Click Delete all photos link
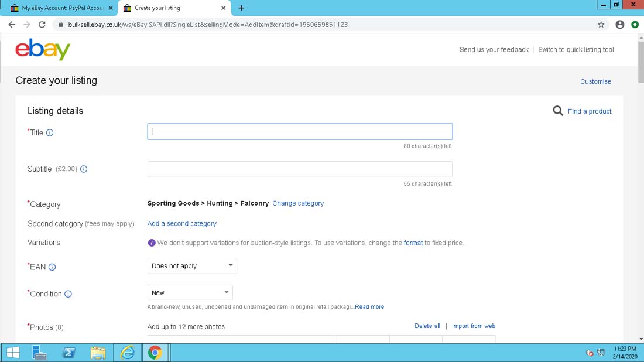The width and height of the screenshot is (644, 362). click(x=427, y=326)
